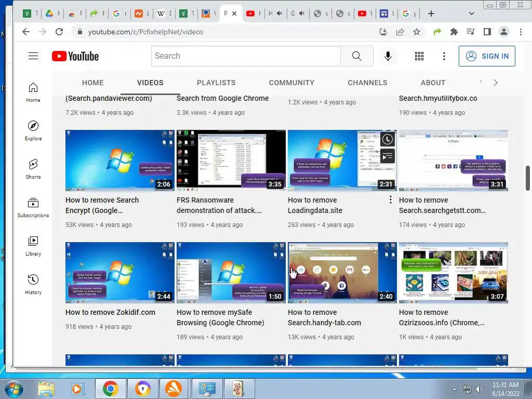Open FRS Ransomware thumbnail 3:35

(x=231, y=161)
